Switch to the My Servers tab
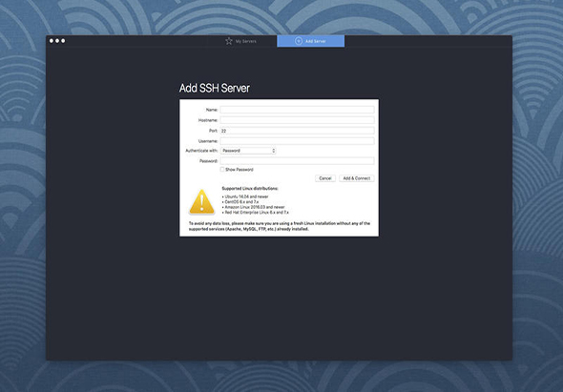This screenshot has height=392, width=563. (x=241, y=41)
